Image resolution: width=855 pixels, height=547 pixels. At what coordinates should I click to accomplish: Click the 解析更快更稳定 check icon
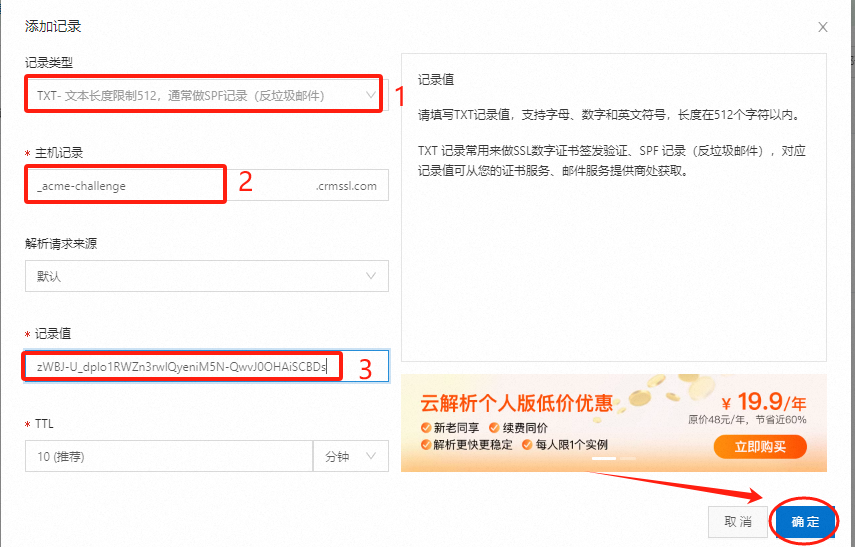click(426, 444)
